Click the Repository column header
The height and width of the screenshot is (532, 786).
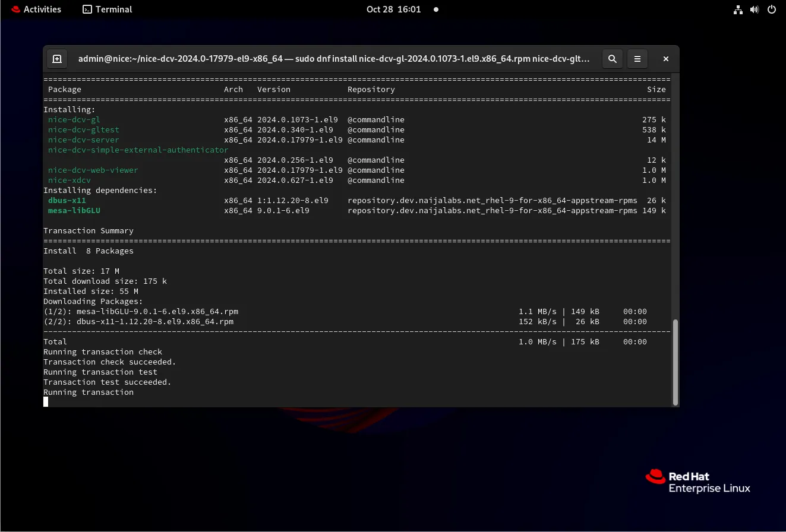tap(371, 90)
